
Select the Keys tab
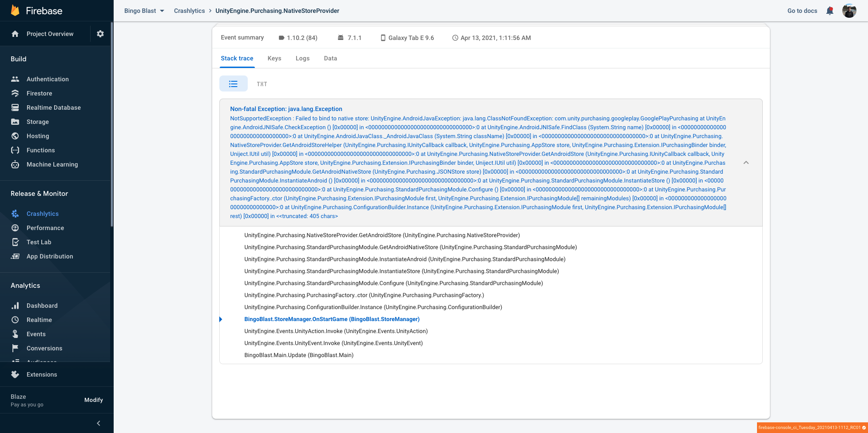[274, 58]
